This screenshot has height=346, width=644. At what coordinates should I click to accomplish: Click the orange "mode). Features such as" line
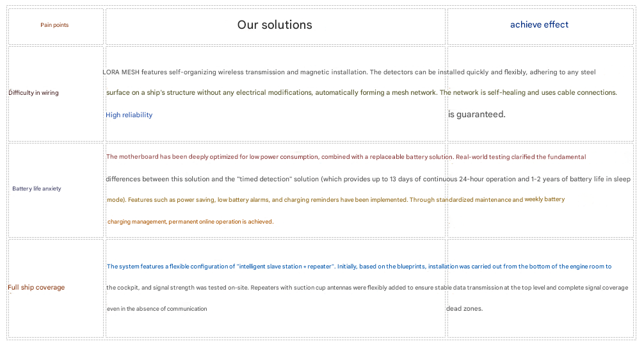click(x=314, y=200)
